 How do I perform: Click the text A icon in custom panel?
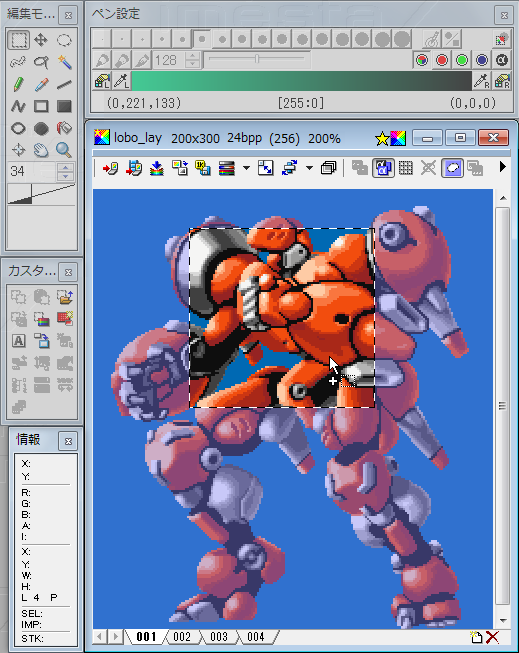18,341
